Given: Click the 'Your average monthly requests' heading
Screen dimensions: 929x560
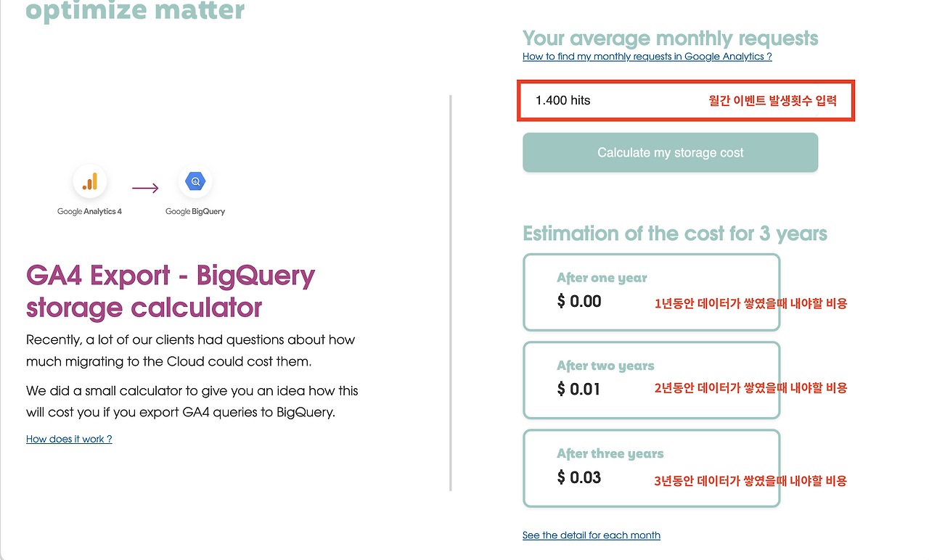Looking at the screenshot, I should (x=671, y=38).
